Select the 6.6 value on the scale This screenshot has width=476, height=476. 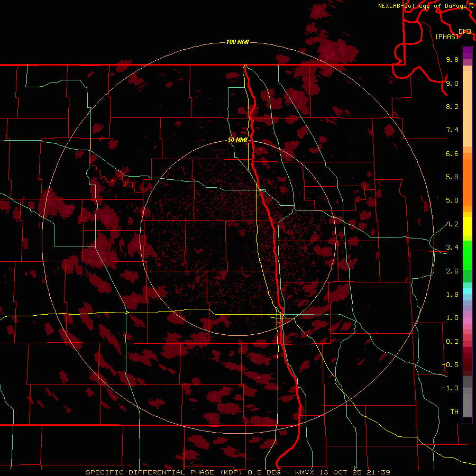click(x=452, y=153)
